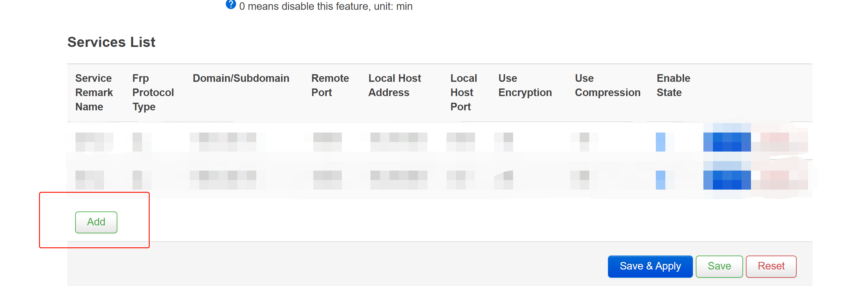Click the blue question mark help icon
The height and width of the screenshot is (286, 868).
(231, 4)
